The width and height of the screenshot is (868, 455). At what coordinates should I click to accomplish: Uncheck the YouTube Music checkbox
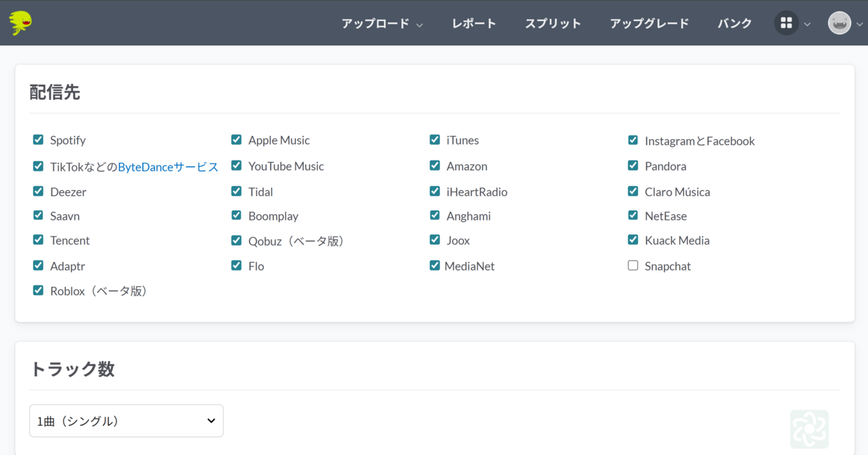click(x=237, y=166)
